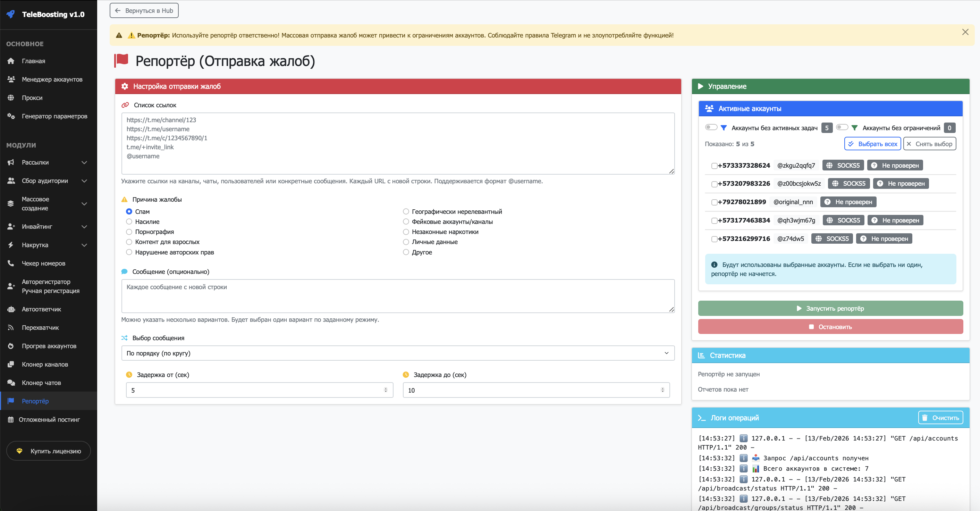Go to the Клонер каналов module

pyautogui.click(x=45, y=364)
